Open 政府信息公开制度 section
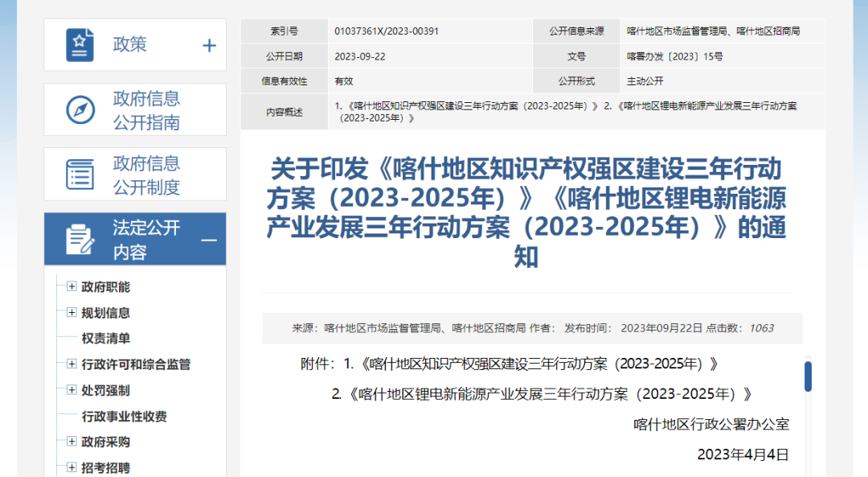Screen dimensions: 868x477 (x=135, y=175)
